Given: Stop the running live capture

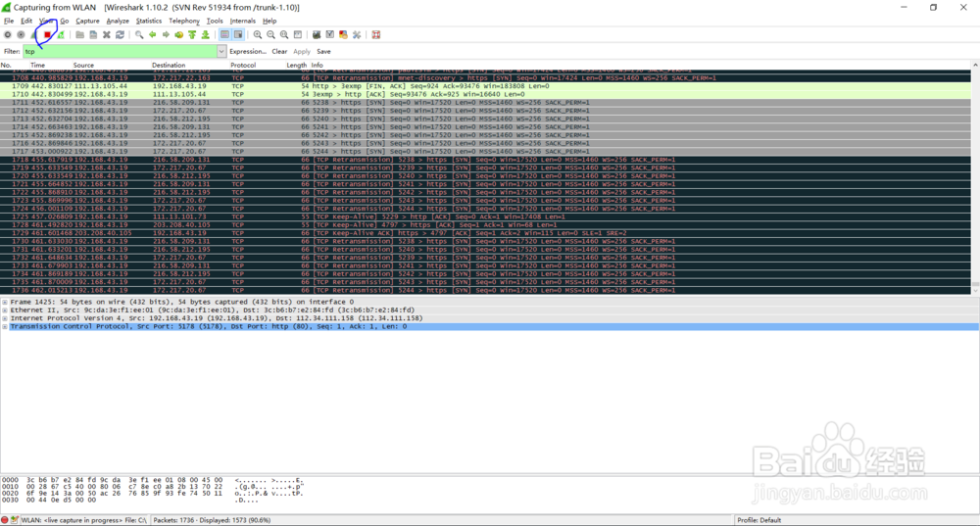Looking at the screenshot, I should 47,35.
